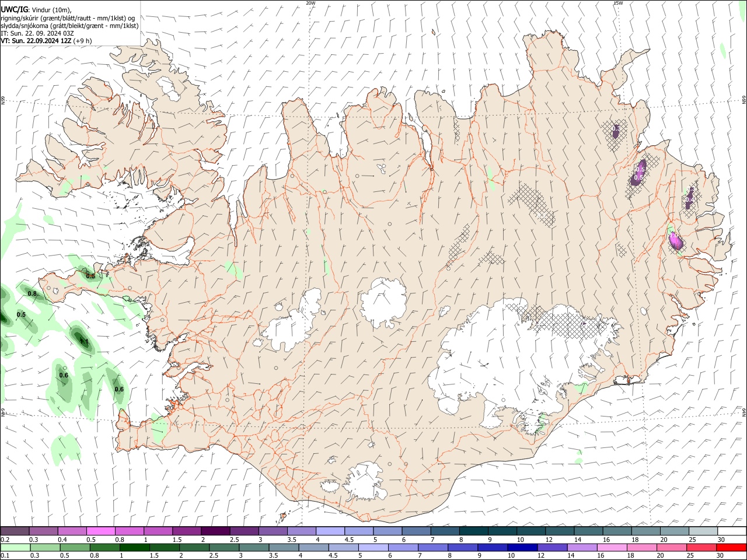Click the blue 8 swatch in the lower legend row
Viewport: 747px width, 560px height.
(463, 547)
